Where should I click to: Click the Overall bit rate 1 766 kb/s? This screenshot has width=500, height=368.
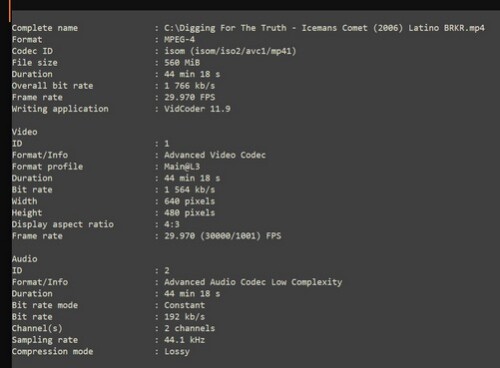point(189,86)
